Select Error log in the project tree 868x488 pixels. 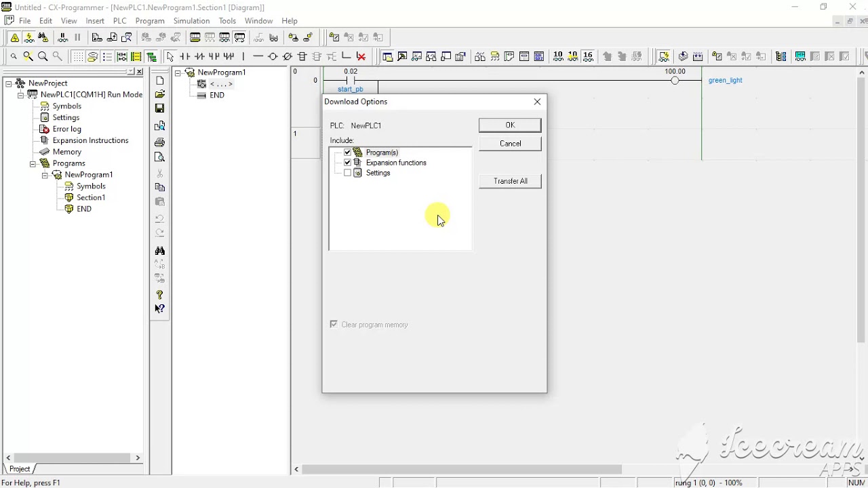tap(66, 129)
